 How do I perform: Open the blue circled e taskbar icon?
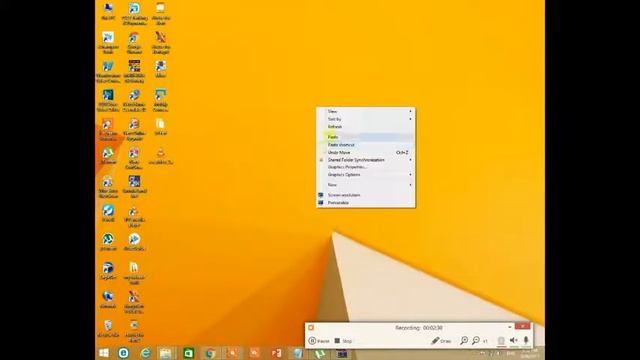(123, 353)
